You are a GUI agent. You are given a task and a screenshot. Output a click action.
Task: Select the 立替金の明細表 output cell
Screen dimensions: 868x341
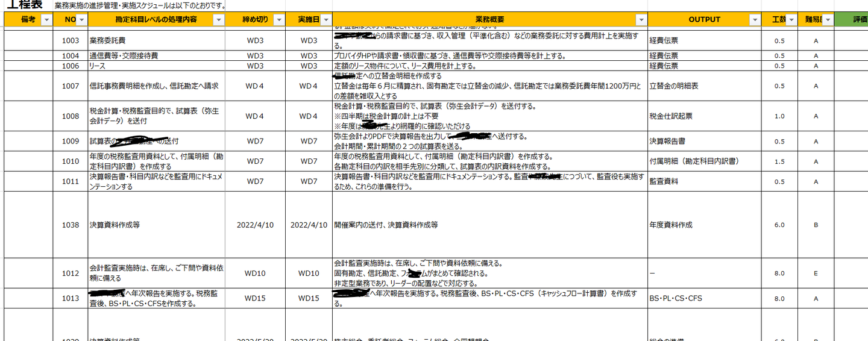coord(705,86)
